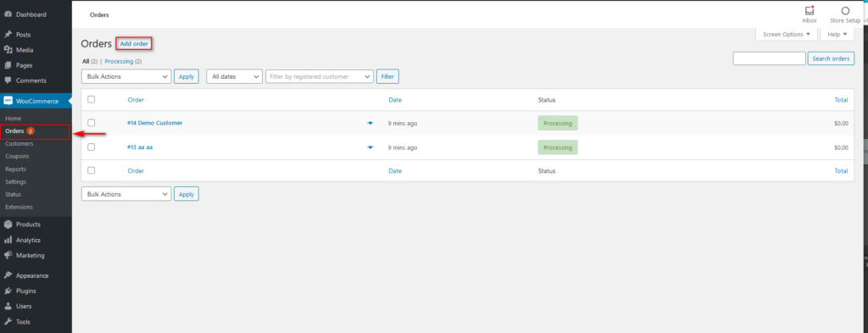Screen dimensions: 868x333
Task: Click the Orders count badge showing 2
Action: pyautogui.click(x=31, y=131)
